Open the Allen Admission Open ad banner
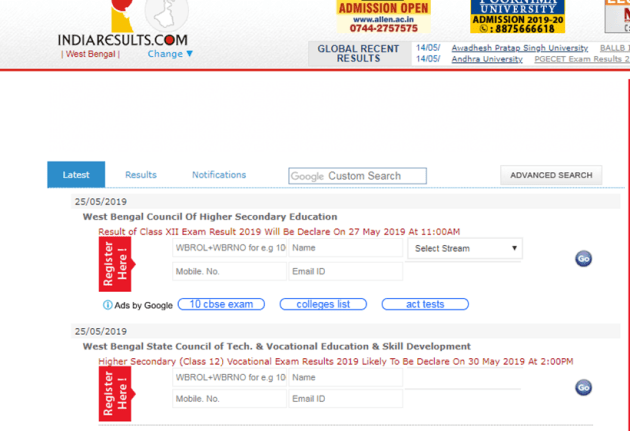Image resolution: width=630 pixels, height=431 pixels. pyautogui.click(x=383, y=17)
